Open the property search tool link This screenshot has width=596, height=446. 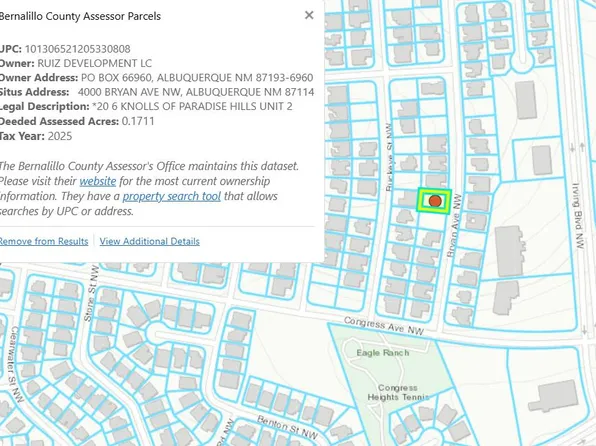(171, 196)
